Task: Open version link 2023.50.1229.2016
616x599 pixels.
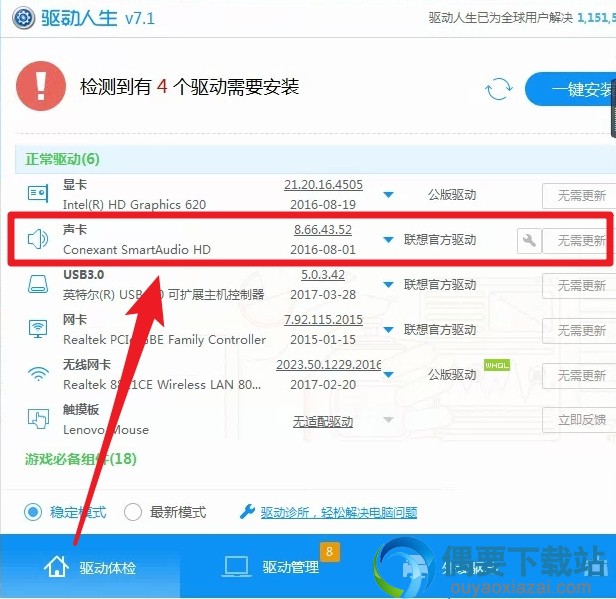Action: [328, 365]
